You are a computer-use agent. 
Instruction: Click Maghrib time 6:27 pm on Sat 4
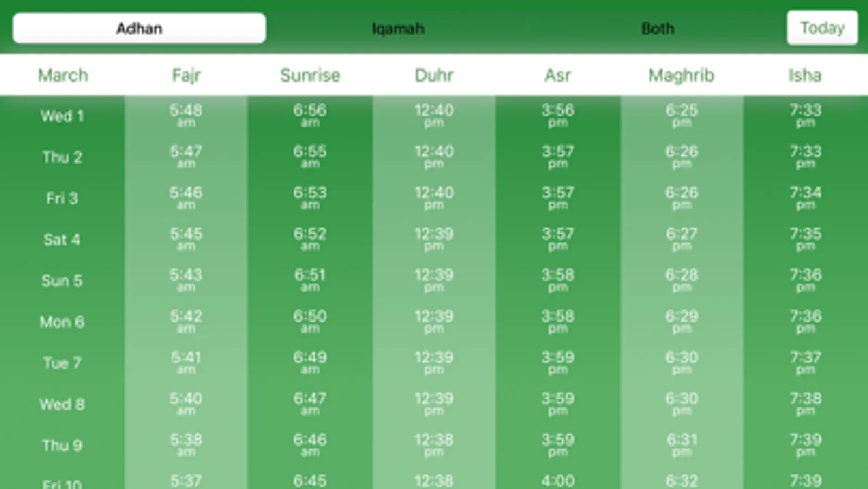681,239
